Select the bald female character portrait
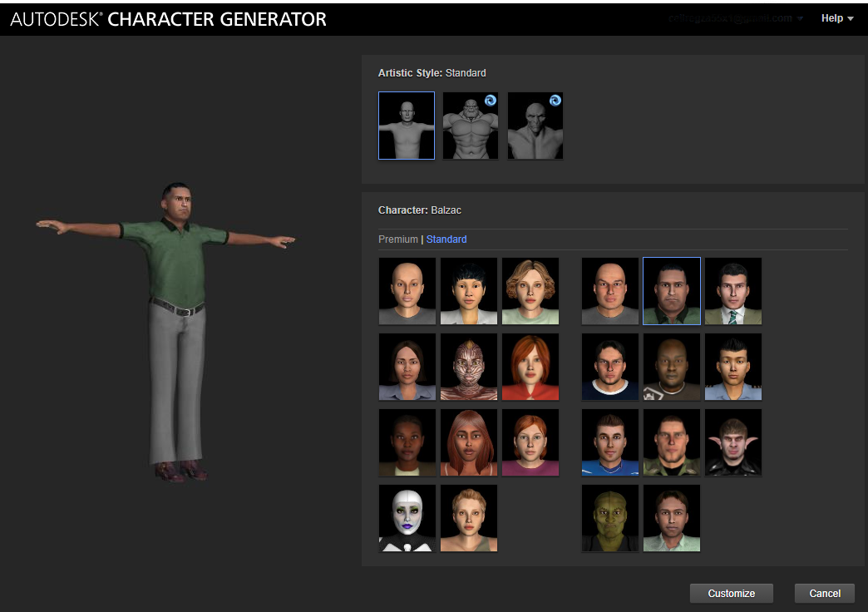Screen dimensions: 868x612 pyautogui.click(x=407, y=291)
